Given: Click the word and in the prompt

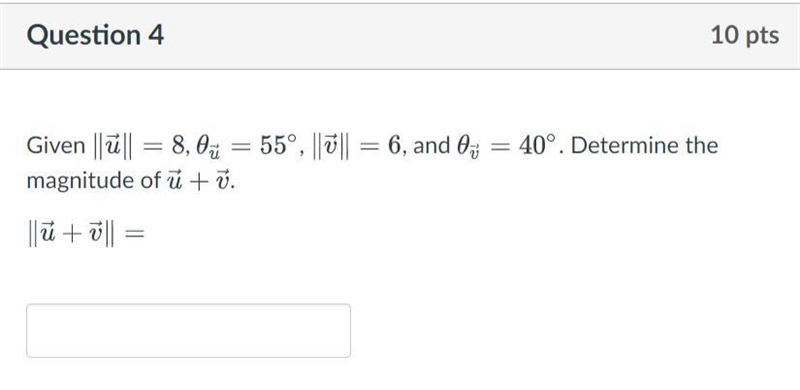Looking at the screenshot, I should (x=432, y=145).
